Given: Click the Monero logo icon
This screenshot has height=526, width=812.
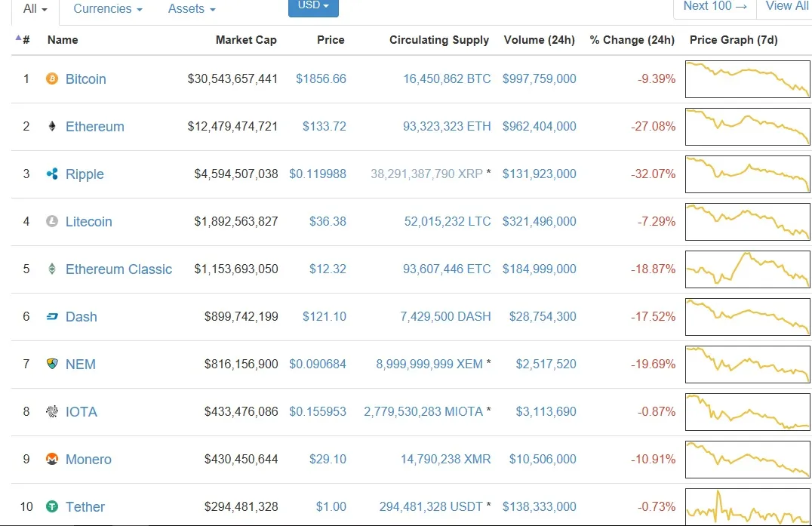Looking at the screenshot, I should point(52,460).
